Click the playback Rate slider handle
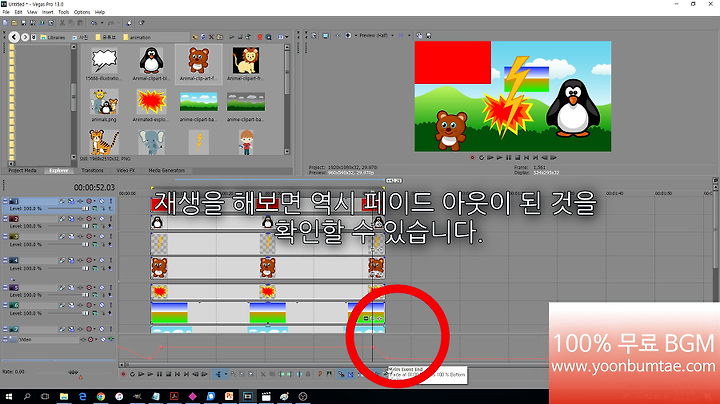This screenshot has width=720, height=404. point(73,372)
